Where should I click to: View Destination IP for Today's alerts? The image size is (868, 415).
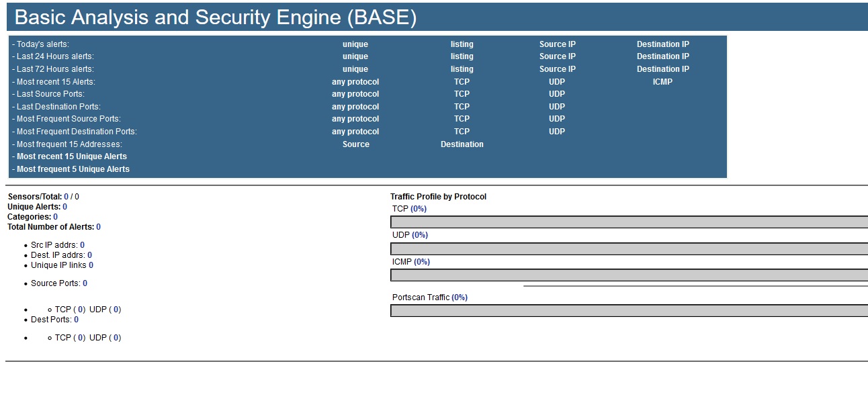[x=663, y=44]
